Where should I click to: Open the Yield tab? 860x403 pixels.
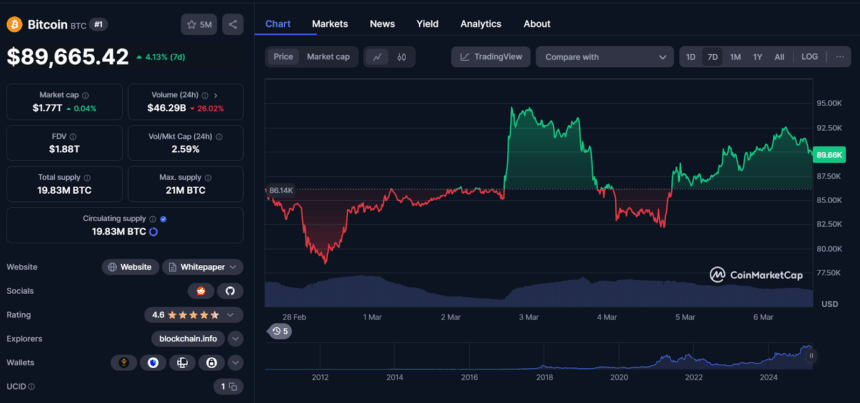[427, 24]
